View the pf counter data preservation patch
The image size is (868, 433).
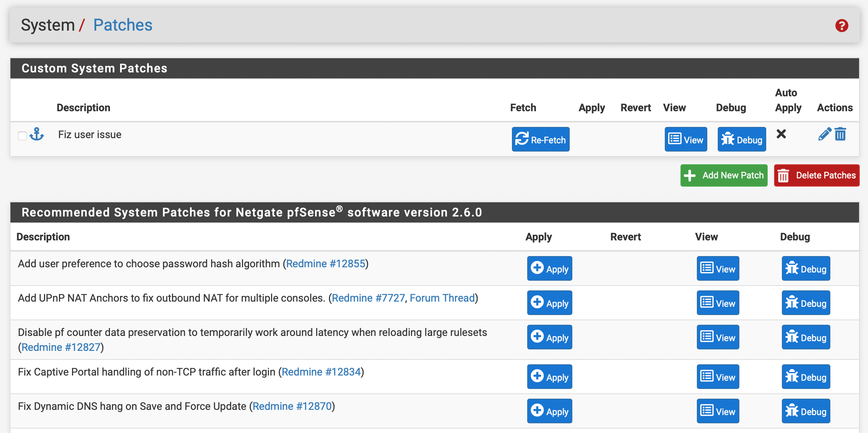tap(718, 337)
